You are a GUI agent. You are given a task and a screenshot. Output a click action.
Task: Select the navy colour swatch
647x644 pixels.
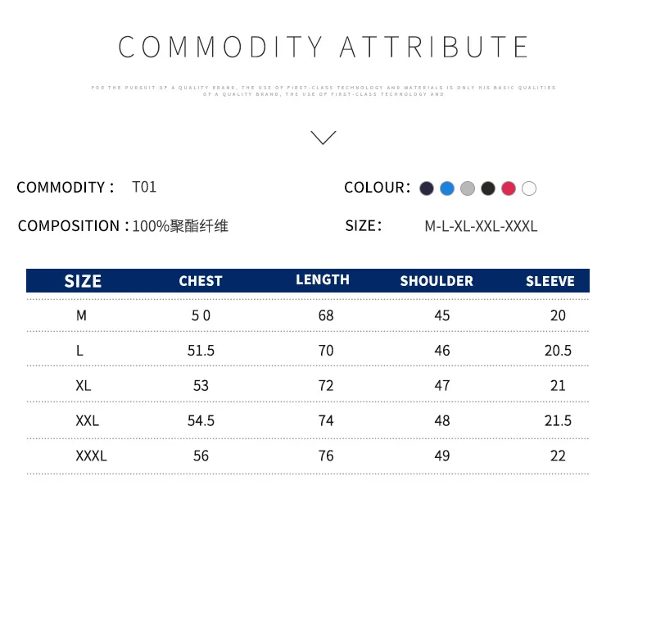pyautogui.click(x=426, y=188)
